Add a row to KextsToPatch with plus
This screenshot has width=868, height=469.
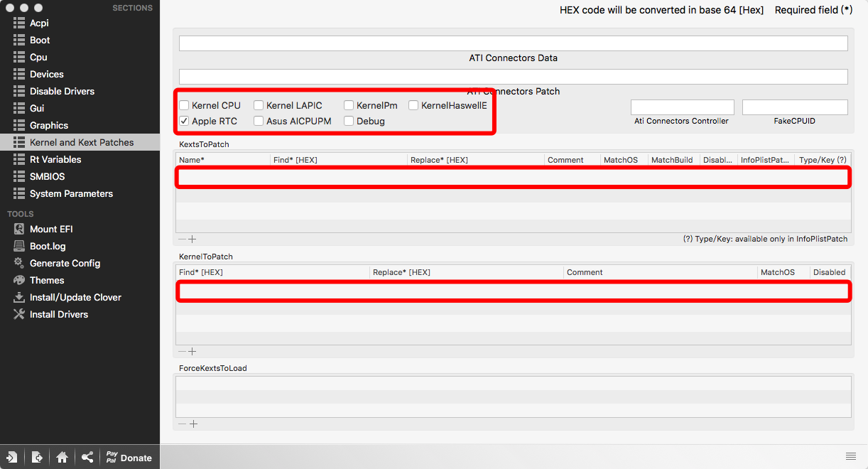[192, 239]
